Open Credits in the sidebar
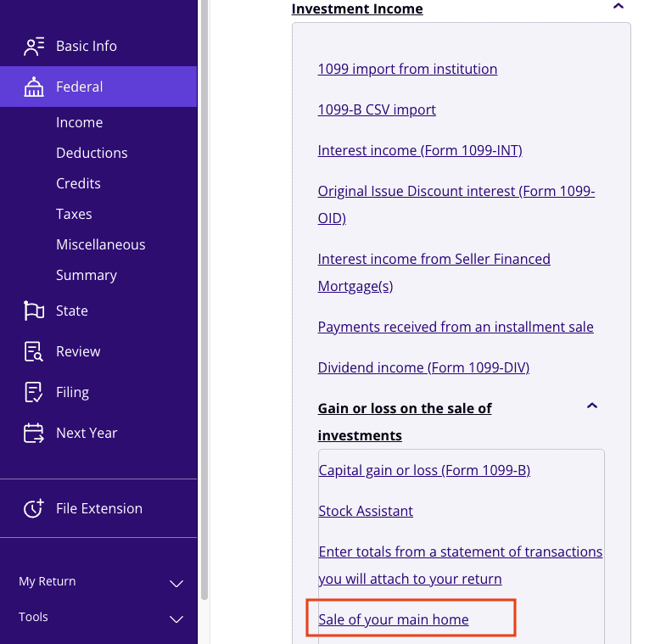 [x=79, y=183]
